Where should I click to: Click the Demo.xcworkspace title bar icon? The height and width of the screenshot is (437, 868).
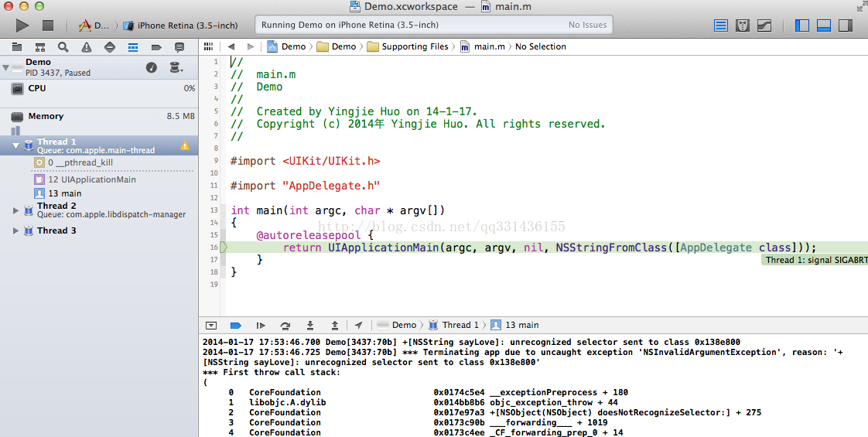tap(355, 7)
